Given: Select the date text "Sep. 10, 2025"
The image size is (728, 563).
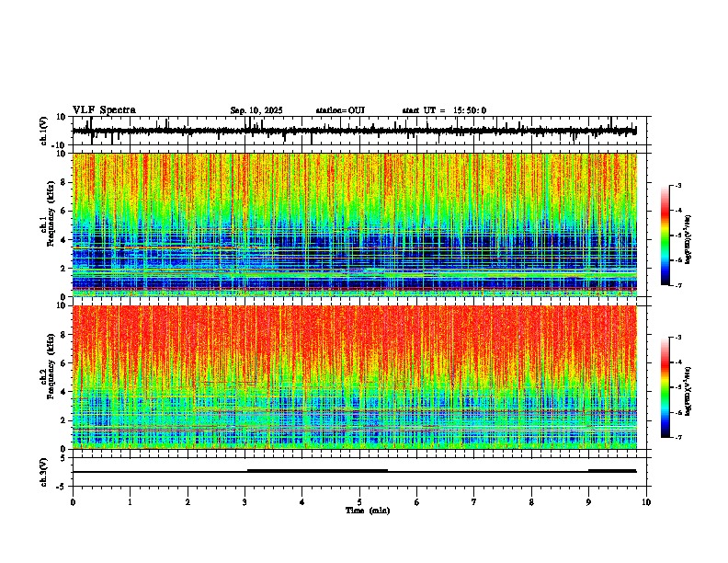Looking at the screenshot, I should [256, 110].
